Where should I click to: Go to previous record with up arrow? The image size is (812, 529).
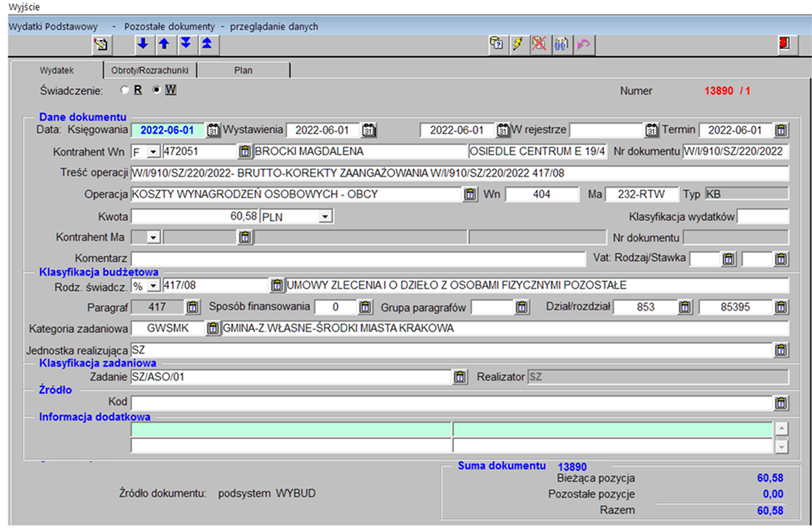click(164, 44)
